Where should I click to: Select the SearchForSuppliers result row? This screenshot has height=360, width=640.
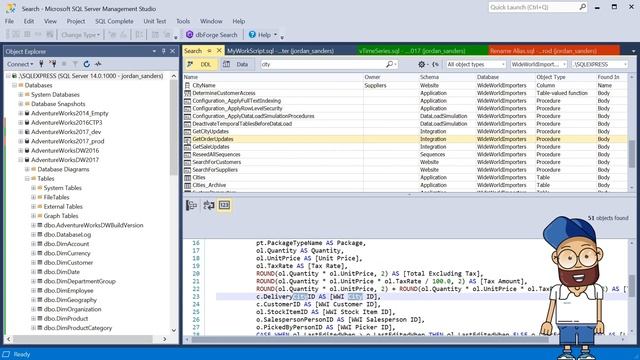point(405,170)
